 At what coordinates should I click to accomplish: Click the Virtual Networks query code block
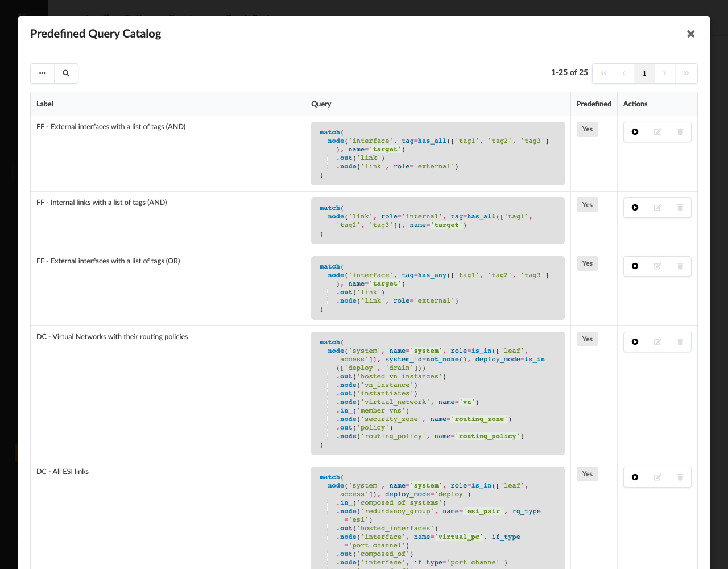[x=438, y=393]
